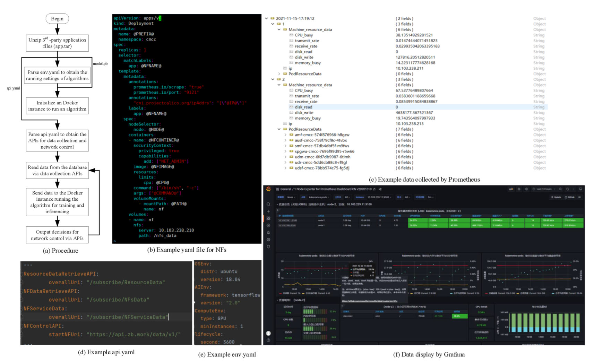Click the Grafana logo icon
The image size is (593, 364).
click(x=268, y=189)
